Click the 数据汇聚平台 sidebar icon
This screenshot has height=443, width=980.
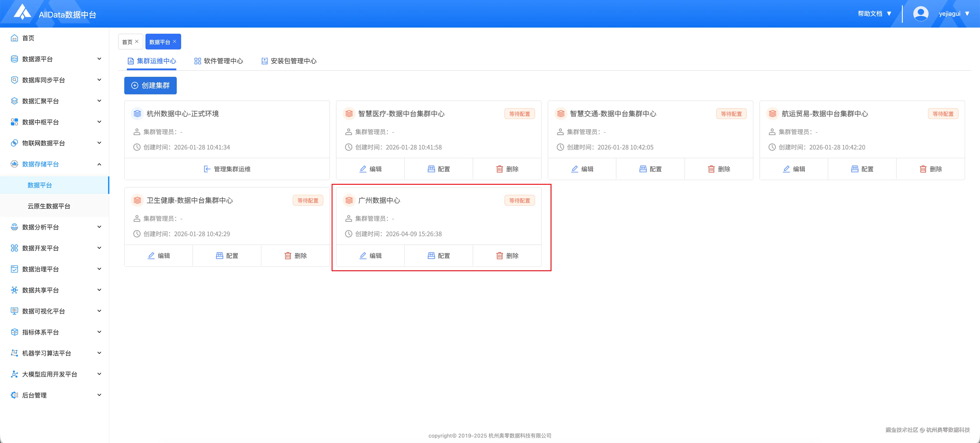point(14,101)
